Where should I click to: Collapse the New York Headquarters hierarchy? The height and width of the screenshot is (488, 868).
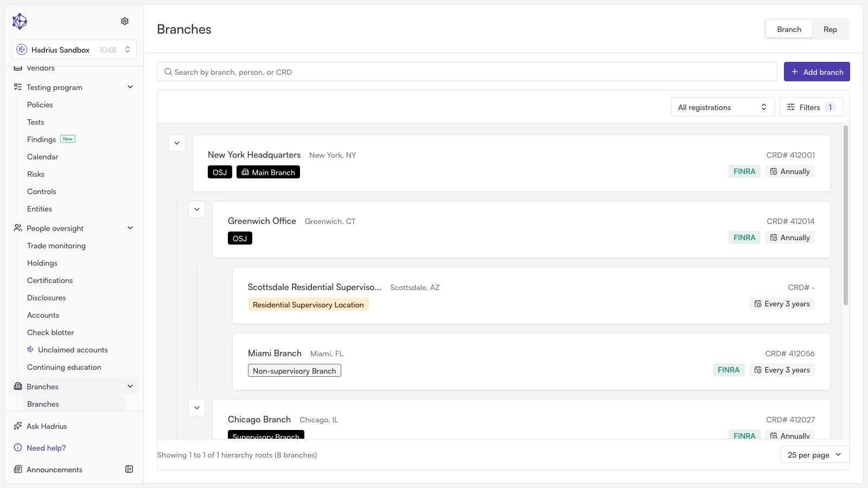point(177,143)
